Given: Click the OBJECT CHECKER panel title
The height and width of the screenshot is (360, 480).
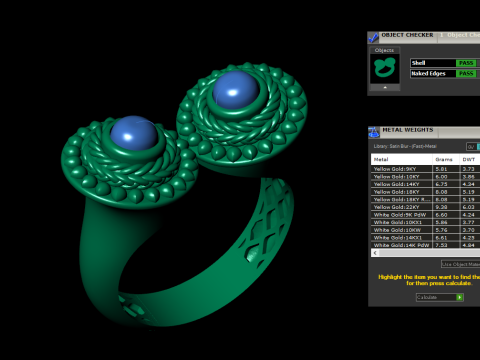Looking at the screenshot, I should point(407,35).
